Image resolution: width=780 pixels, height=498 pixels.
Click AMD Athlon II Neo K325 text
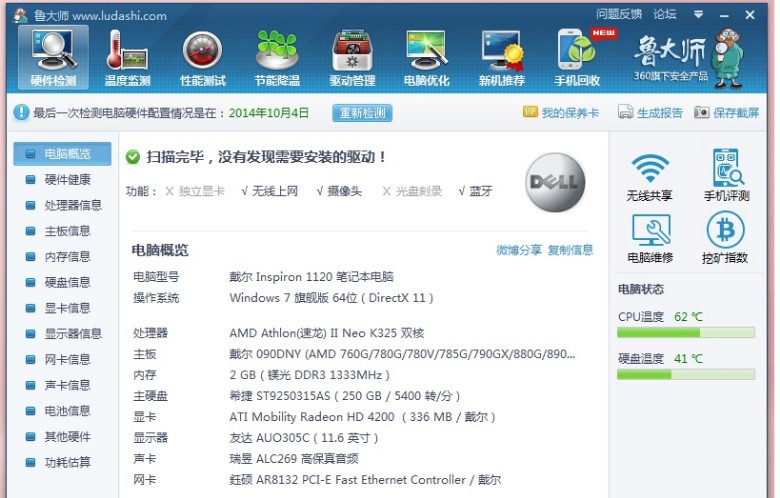(x=327, y=333)
